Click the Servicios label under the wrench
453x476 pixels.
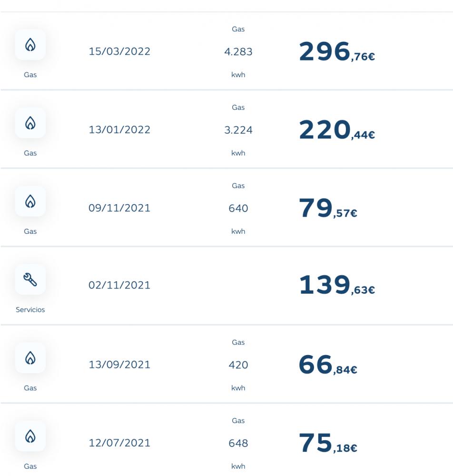tap(30, 310)
